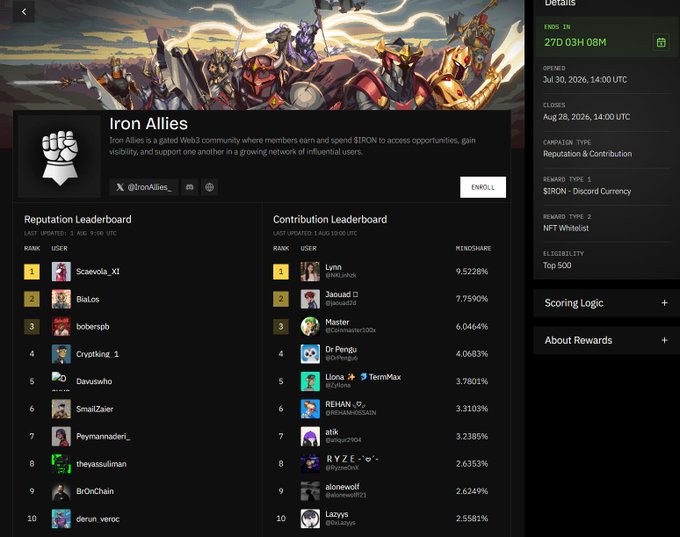Click the 2.5581% mindshare value
This screenshot has width=680, height=537.
pyautogui.click(x=472, y=518)
